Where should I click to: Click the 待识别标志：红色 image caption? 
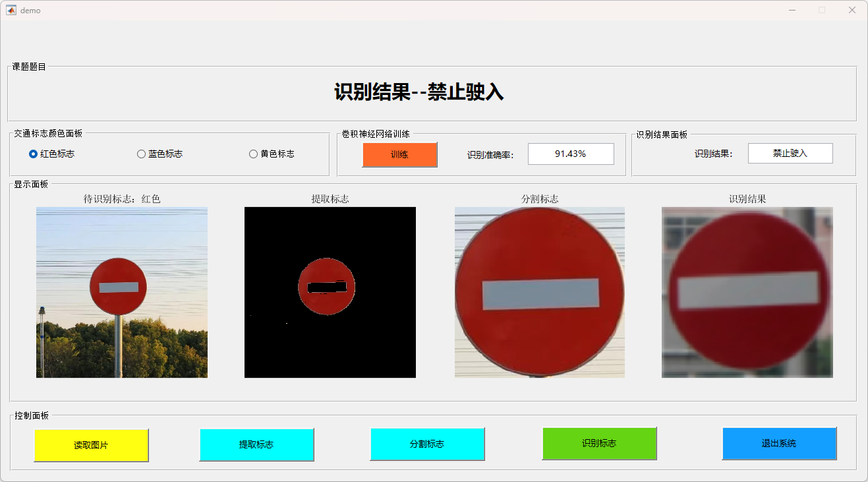click(x=122, y=198)
